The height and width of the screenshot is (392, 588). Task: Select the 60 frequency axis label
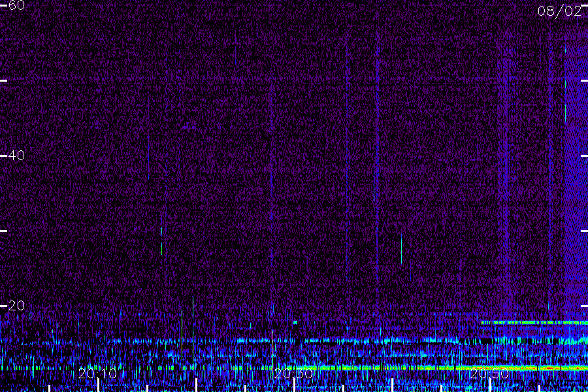pos(16,5)
